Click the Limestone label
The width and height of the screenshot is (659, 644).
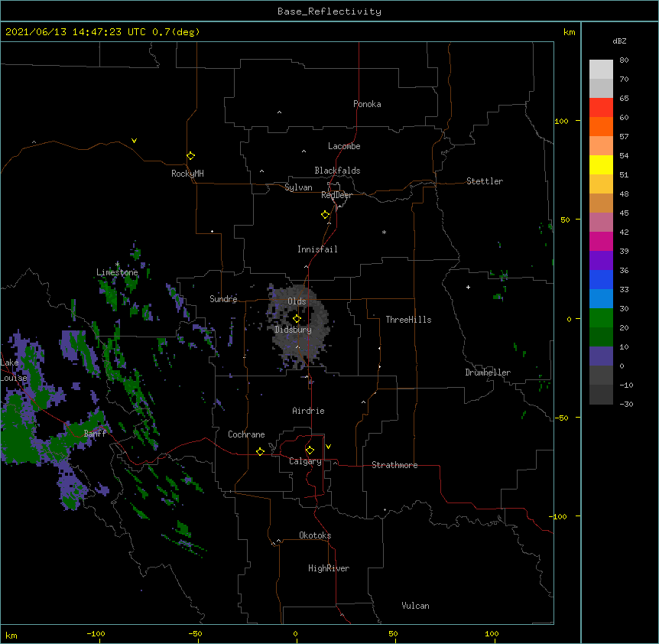pos(117,272)
